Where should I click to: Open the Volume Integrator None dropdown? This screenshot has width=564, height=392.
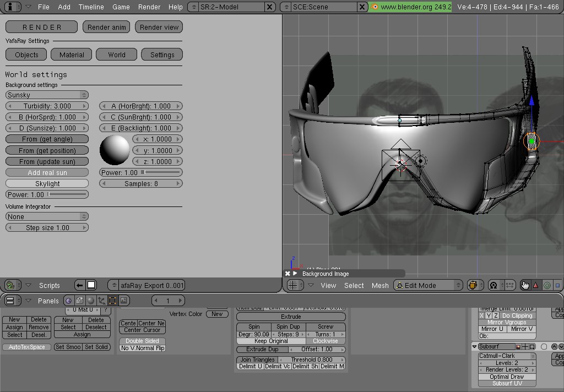(47, 216)
